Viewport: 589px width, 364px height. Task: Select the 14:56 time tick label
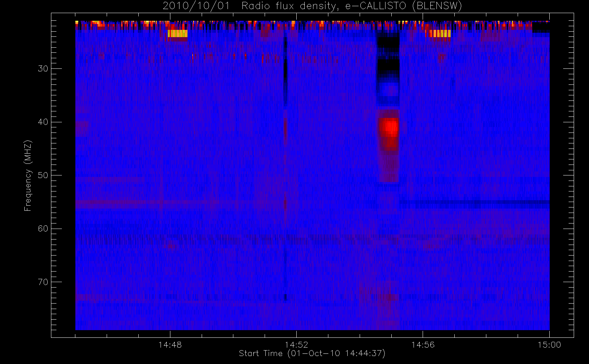(423, 345)
